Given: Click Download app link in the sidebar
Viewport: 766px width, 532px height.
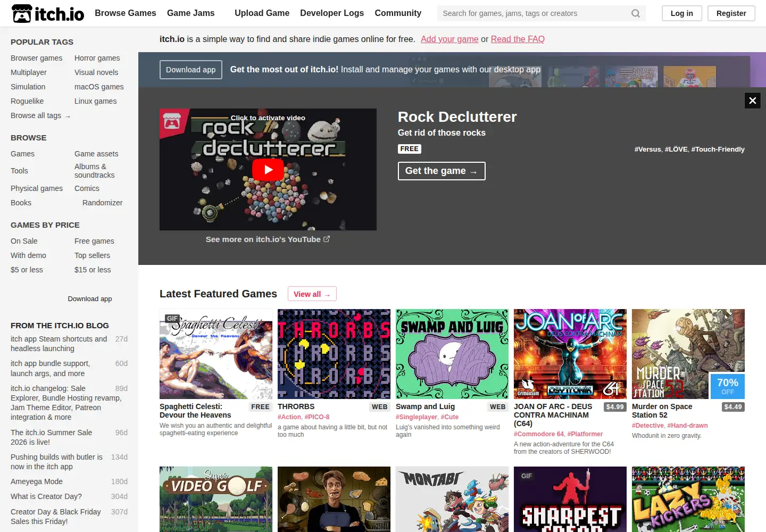Looking at the screenshot, I should [90, 299].
